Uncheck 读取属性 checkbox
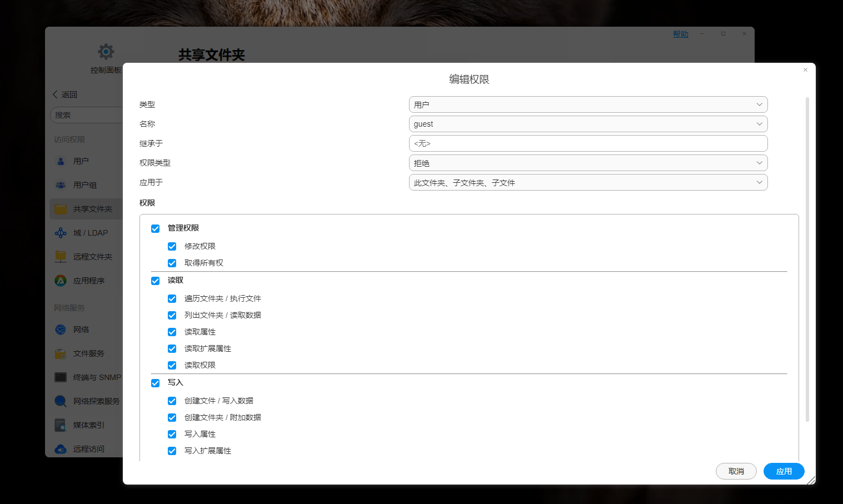The image size is (843, 504). (x=172, y=332)
